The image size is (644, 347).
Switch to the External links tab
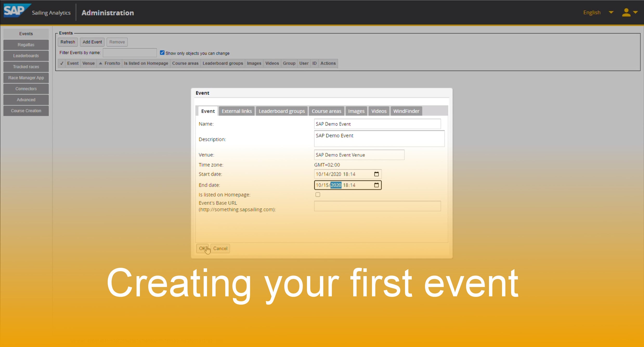point(236,111)
